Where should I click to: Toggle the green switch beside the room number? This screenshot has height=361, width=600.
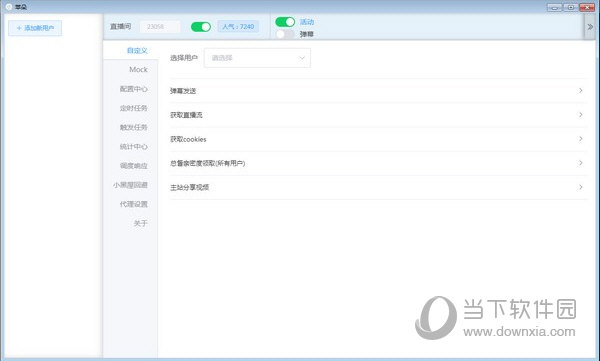(x=201, y=27)
